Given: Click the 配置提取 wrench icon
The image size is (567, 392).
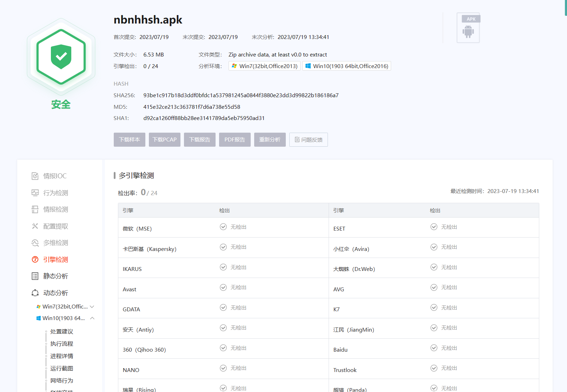Looking at the screenshot, I should tap(35, 226).
